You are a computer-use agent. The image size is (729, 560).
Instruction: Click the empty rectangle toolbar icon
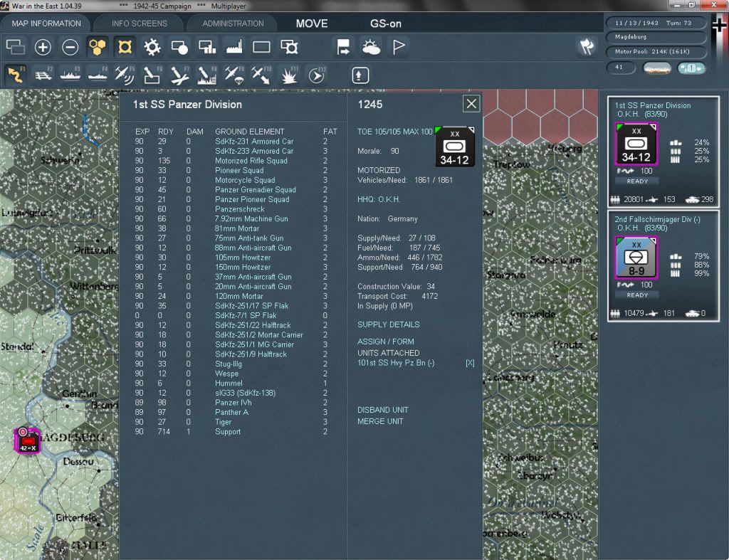click(x=261, y=47)
